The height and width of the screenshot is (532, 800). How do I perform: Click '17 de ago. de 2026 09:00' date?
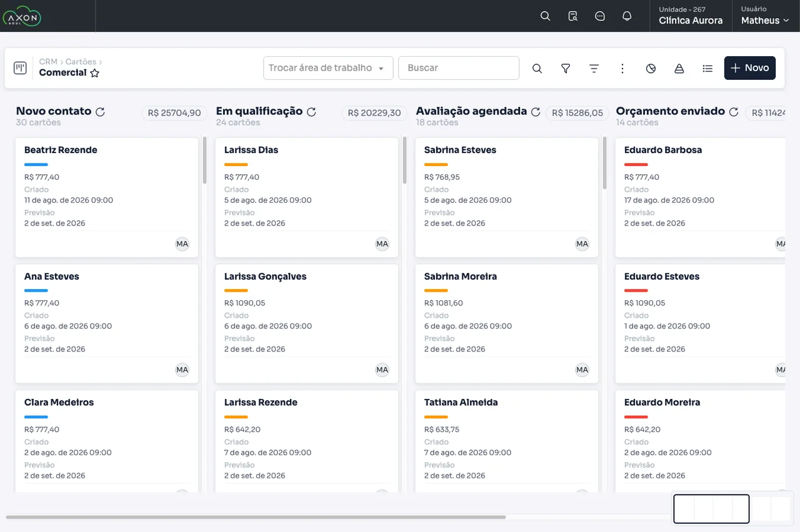(669, 200)
